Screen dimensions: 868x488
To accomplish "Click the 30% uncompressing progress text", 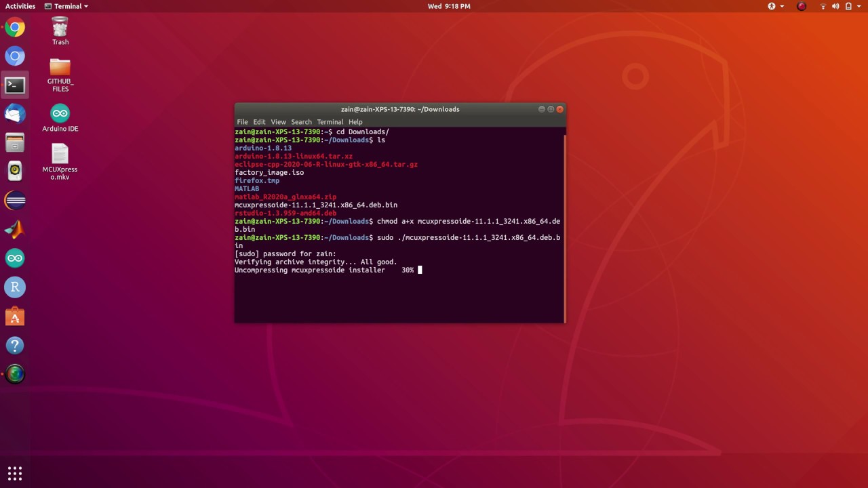I will point(408,270).
